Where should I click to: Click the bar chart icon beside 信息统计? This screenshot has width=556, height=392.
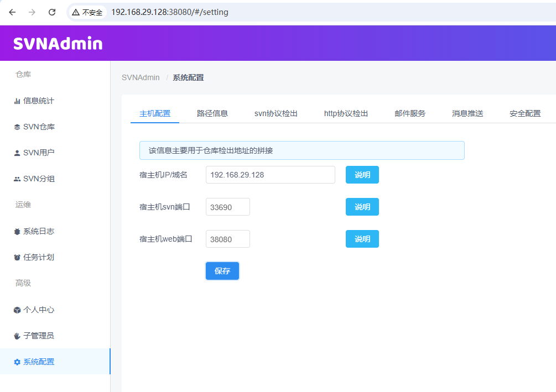pos(17,101)
